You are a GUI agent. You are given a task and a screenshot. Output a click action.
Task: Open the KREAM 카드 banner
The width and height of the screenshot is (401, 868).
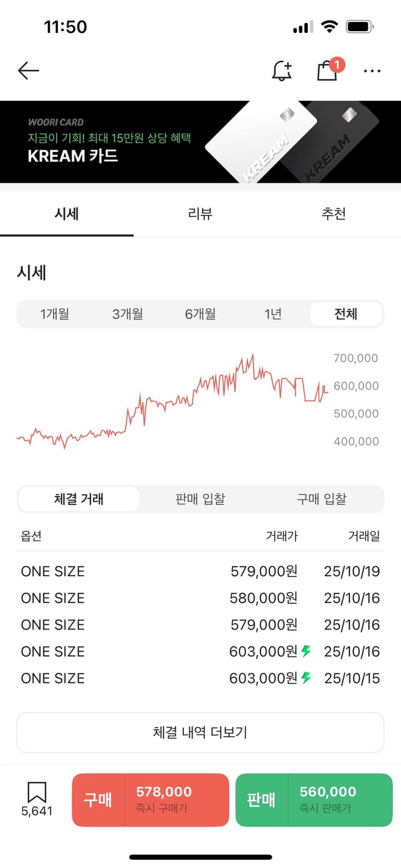click(x=200, y=142)
